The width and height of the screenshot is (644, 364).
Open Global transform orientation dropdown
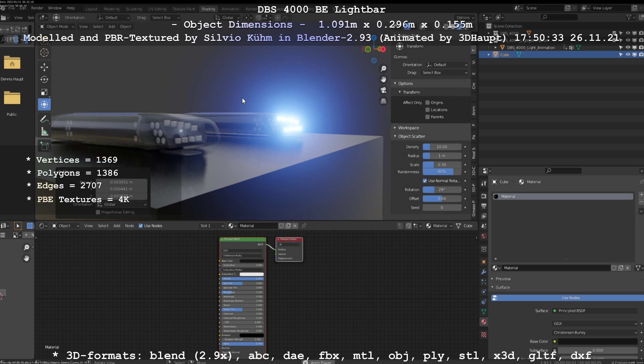pos(228,17)
